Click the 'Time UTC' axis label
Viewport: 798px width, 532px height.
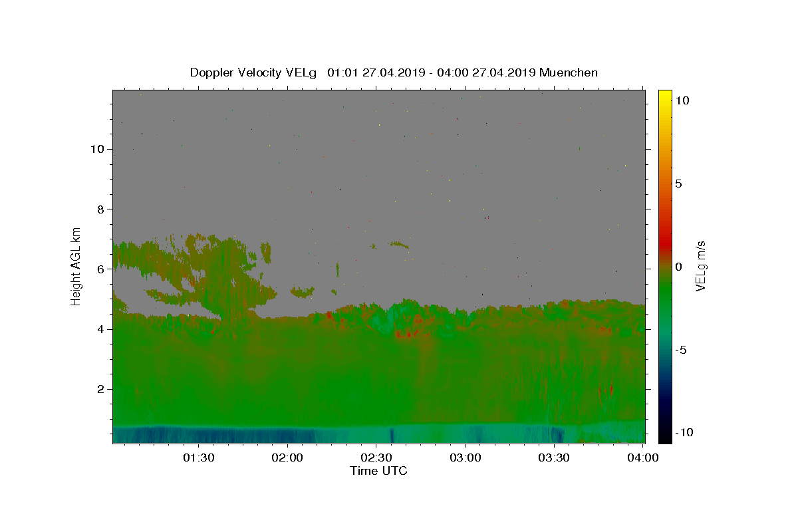(x=378, y=471)
